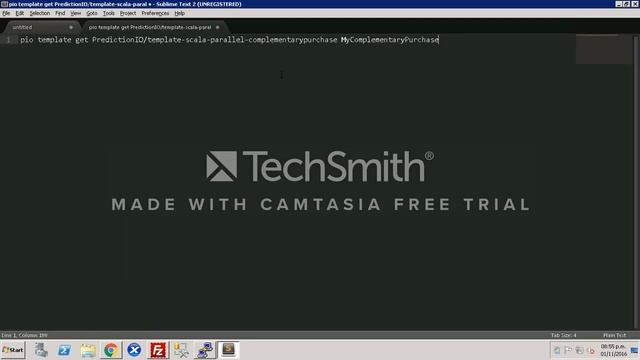Click the Windows Start button
This screenshot has width=640, height=360.
[13, 350]
